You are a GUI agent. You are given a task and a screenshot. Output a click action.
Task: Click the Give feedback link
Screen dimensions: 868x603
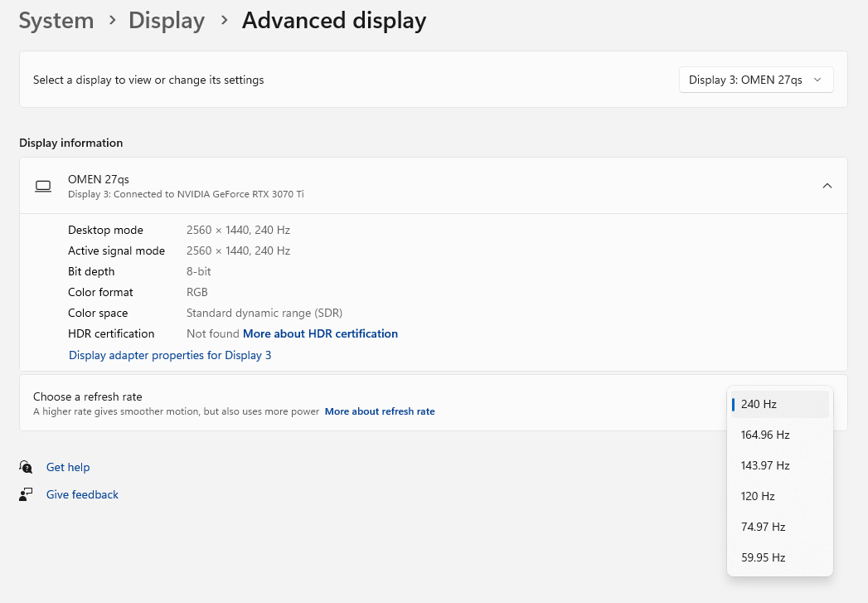click(82, 494)
